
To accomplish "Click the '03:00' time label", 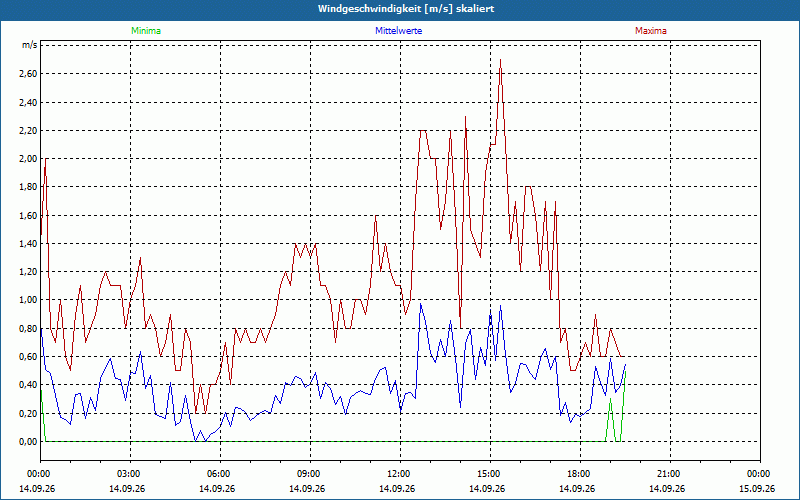I will [x=127, y=474].
